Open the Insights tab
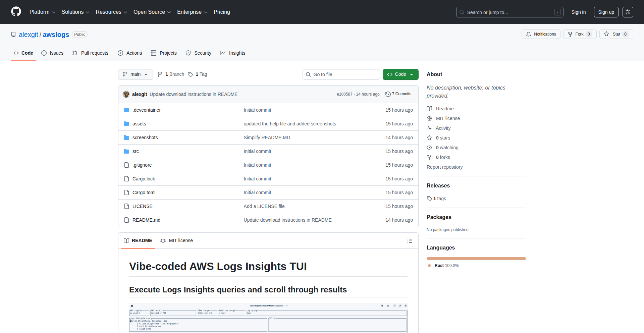The width and height of the screenshot is (644, 333). click(233, 53)
